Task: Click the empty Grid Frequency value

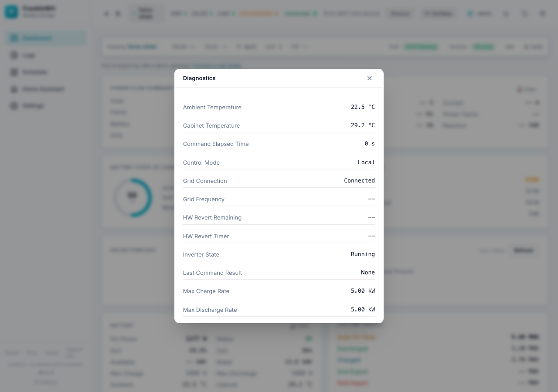Action: click(x=371, y=199)
